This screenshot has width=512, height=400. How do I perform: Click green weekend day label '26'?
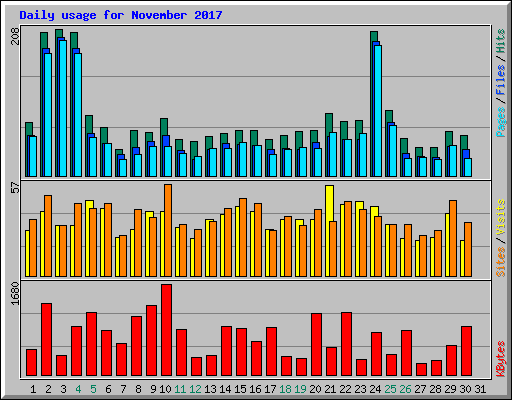click(x=405, y=389)
